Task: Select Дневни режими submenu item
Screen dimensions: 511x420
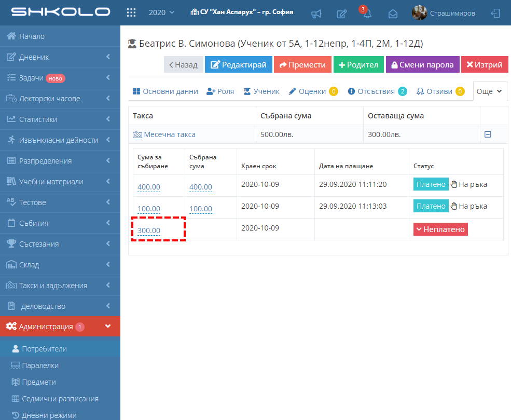Action: point(60,415)
